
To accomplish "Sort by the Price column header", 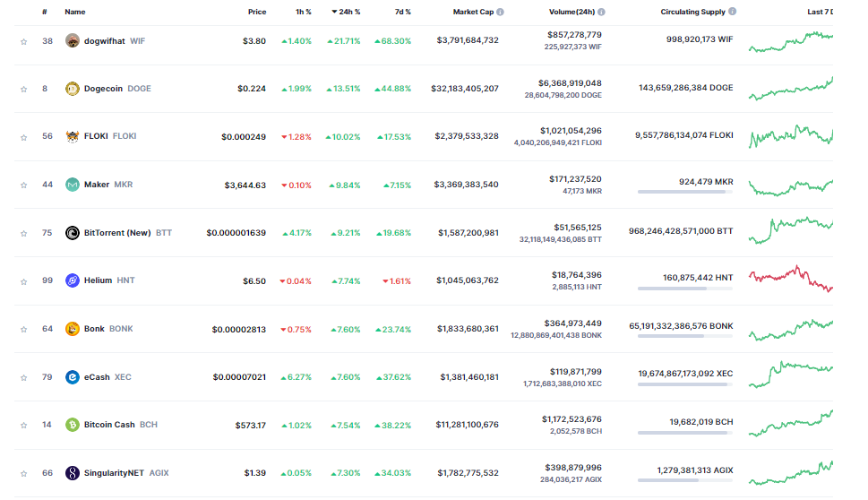I will pyautogui.click(x=257, y=12).
